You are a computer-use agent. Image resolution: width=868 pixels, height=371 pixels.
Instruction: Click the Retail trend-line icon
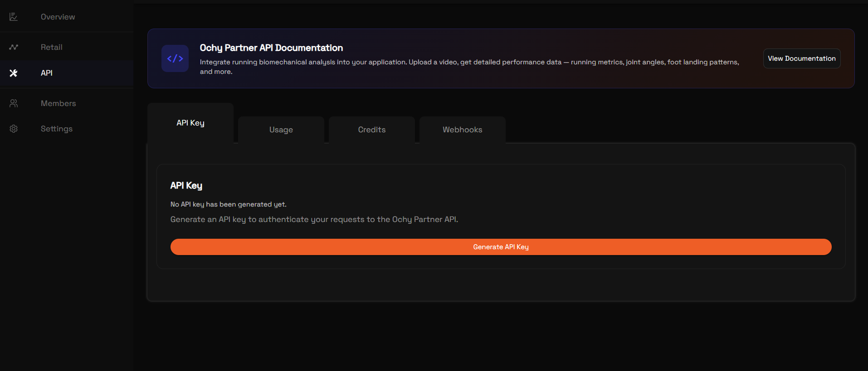[x=14, y=47]
